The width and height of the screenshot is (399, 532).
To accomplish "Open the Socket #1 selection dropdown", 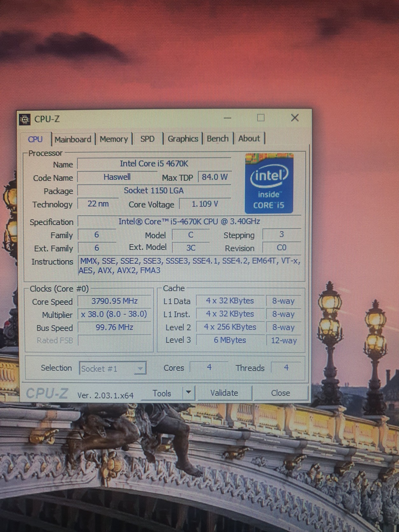I will [x=113, y=368].
